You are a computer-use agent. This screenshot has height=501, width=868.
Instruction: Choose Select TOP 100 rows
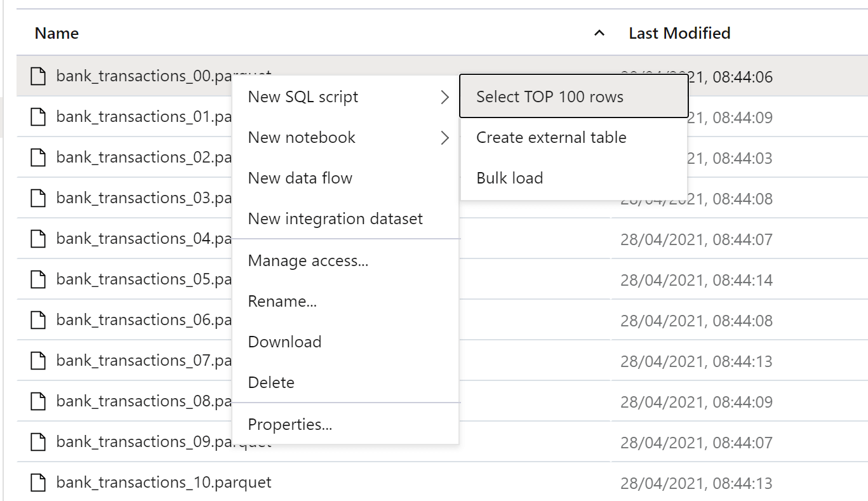(x=574, y=97)
